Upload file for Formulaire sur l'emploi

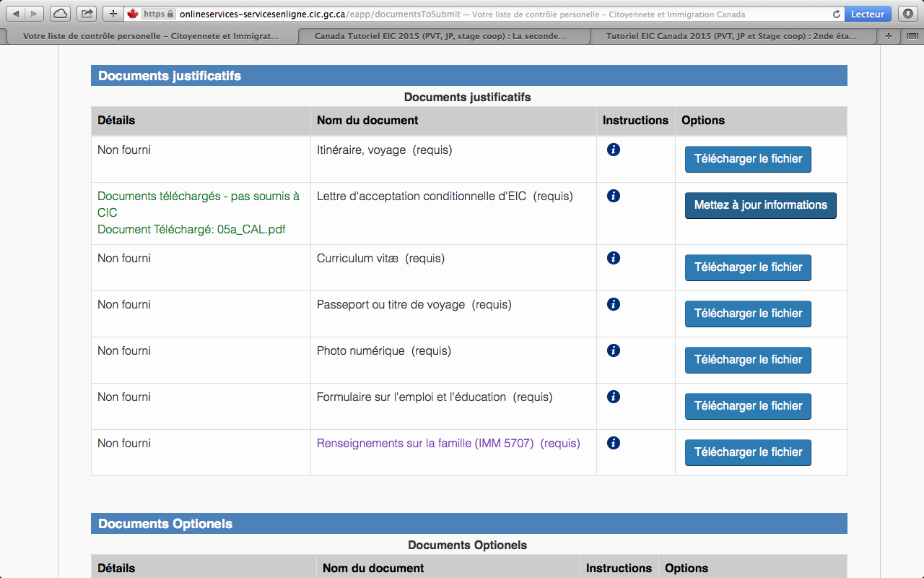748,406
